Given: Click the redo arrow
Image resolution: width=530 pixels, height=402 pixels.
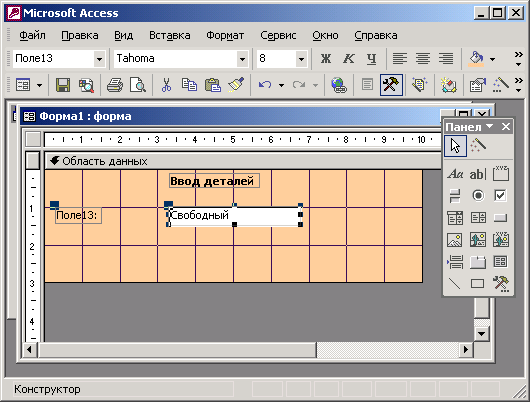Looking at the screenshot, I should pos(299,85).
